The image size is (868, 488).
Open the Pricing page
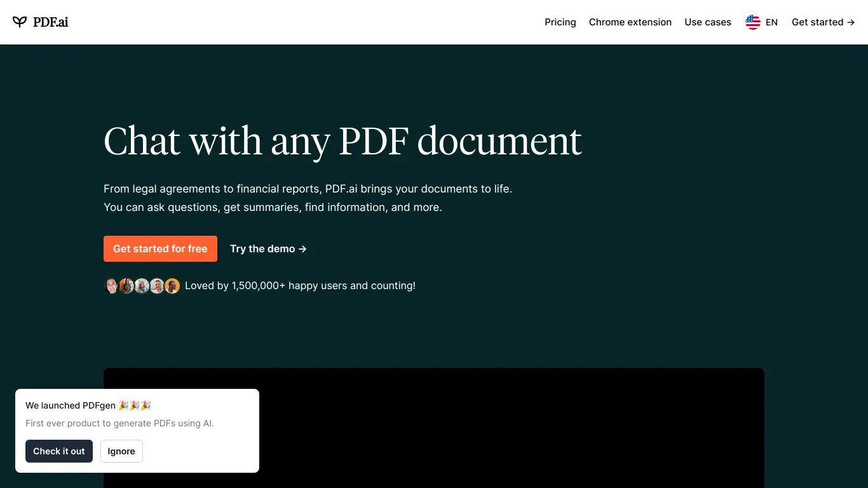pyautogui.click(x=560, y=22)
